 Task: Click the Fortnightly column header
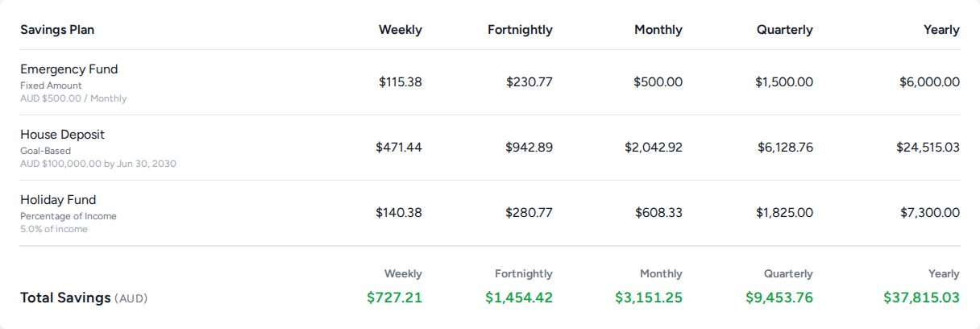point(520,30)
